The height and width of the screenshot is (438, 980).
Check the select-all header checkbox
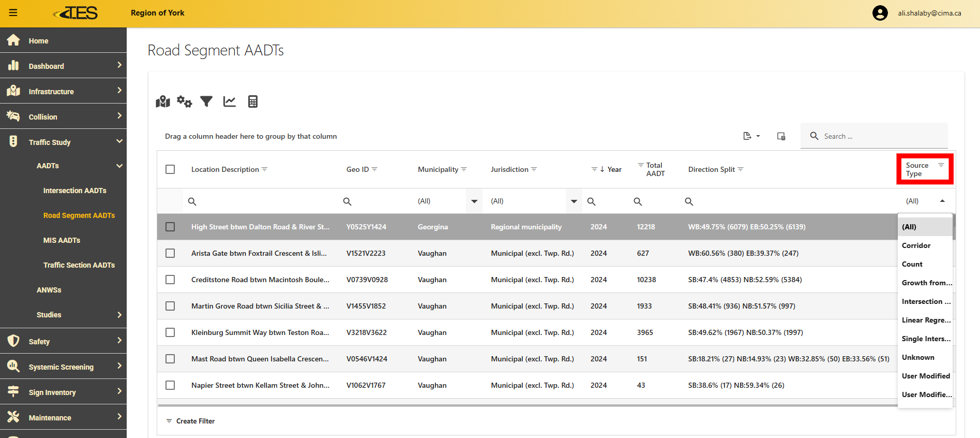[x=170, y=169]
